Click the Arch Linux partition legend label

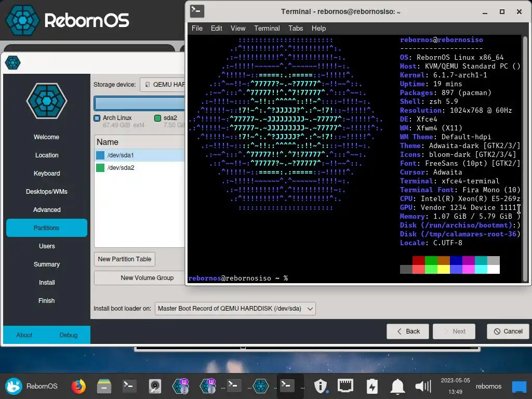tap(117, 118)
